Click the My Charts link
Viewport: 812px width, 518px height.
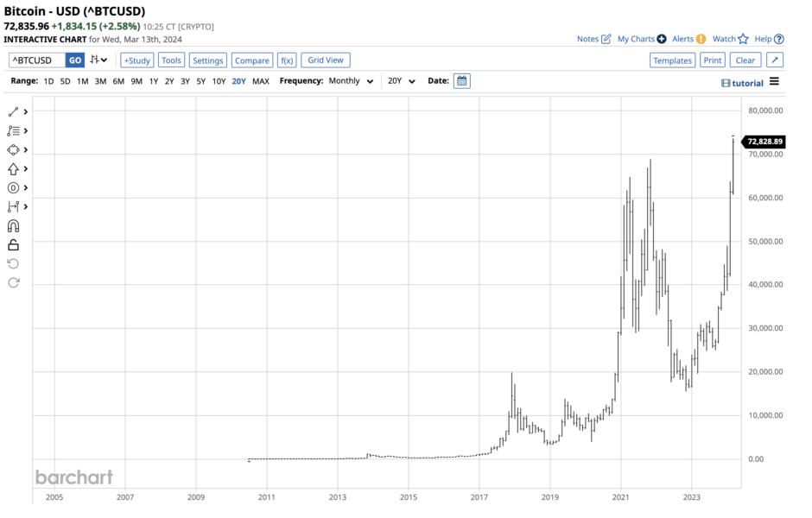point(636,39)
